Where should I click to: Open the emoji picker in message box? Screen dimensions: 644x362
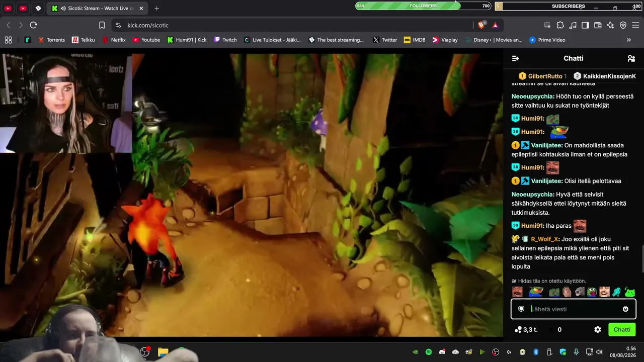(625, 309)
